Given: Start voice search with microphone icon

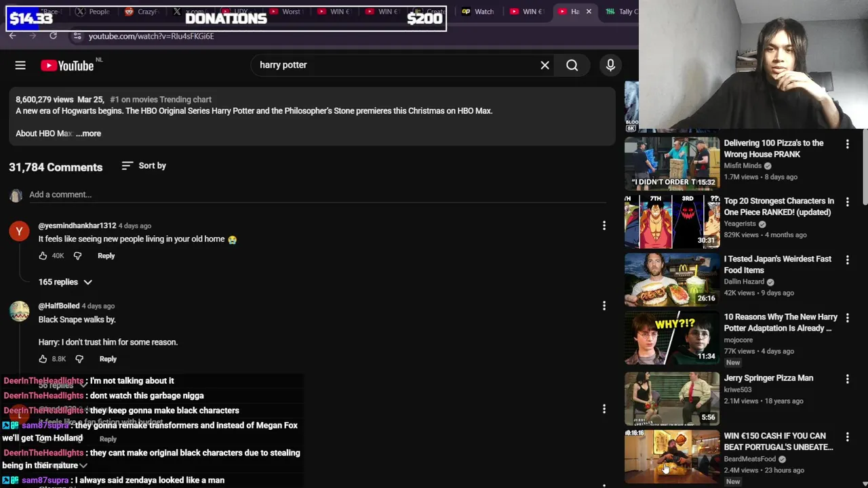Looking at the screenshot, I should pos(610,65).
